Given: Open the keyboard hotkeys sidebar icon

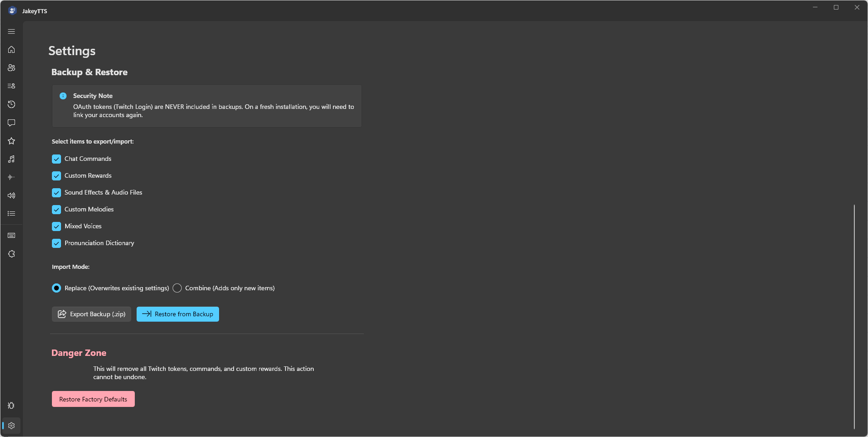Looking at the screenshot, I should tap(11, 236).
